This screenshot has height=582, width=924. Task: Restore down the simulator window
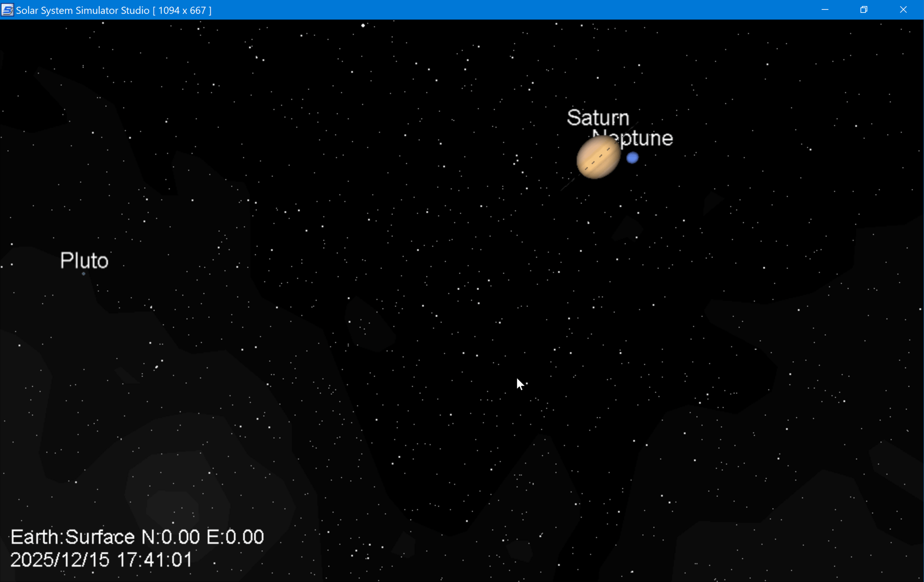tap(864, 9)
